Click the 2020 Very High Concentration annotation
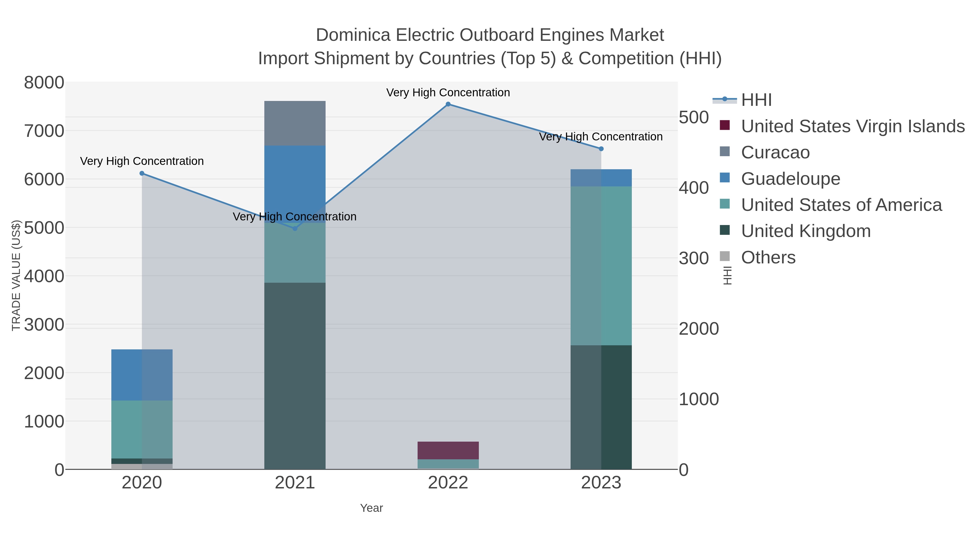Image resolution: width=980 pixels, height=551 pixels. (x=142, y=161)
